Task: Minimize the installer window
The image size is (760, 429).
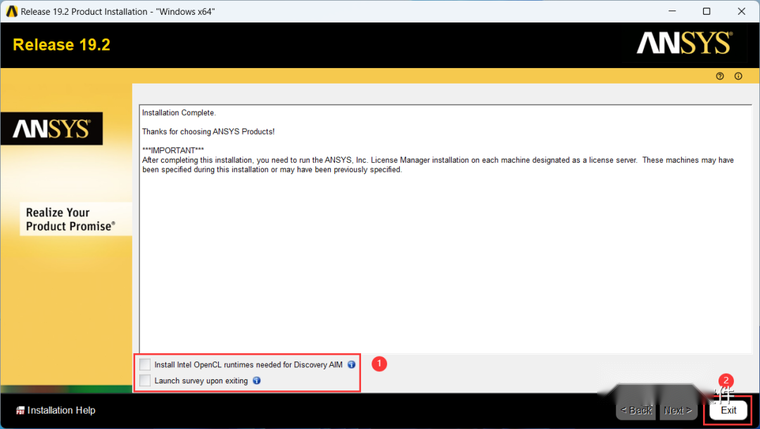Action: (672, 11)
